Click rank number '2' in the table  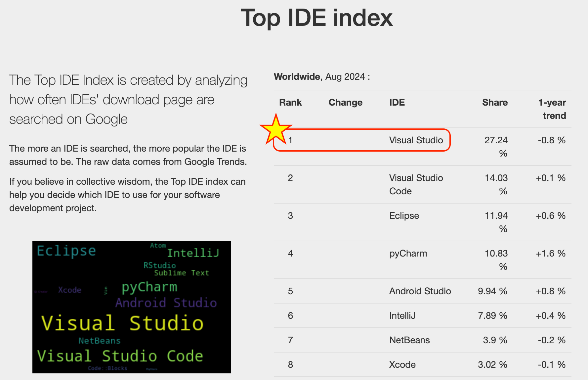coord(290,178)
